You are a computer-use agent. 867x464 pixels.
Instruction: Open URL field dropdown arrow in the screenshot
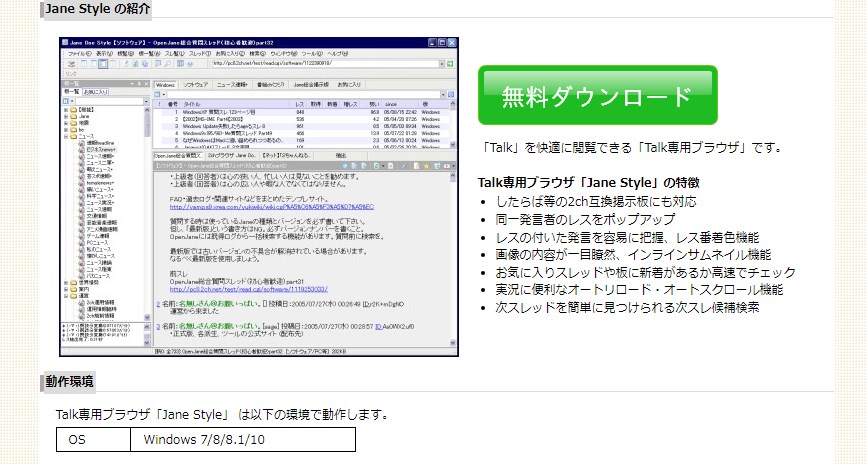(442, 64)
